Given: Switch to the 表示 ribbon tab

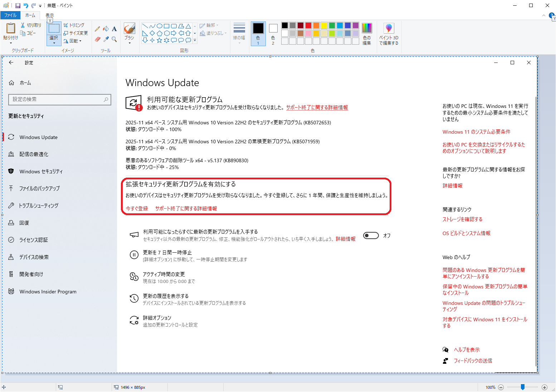Looking at the screenshot, I should (50, 15).
